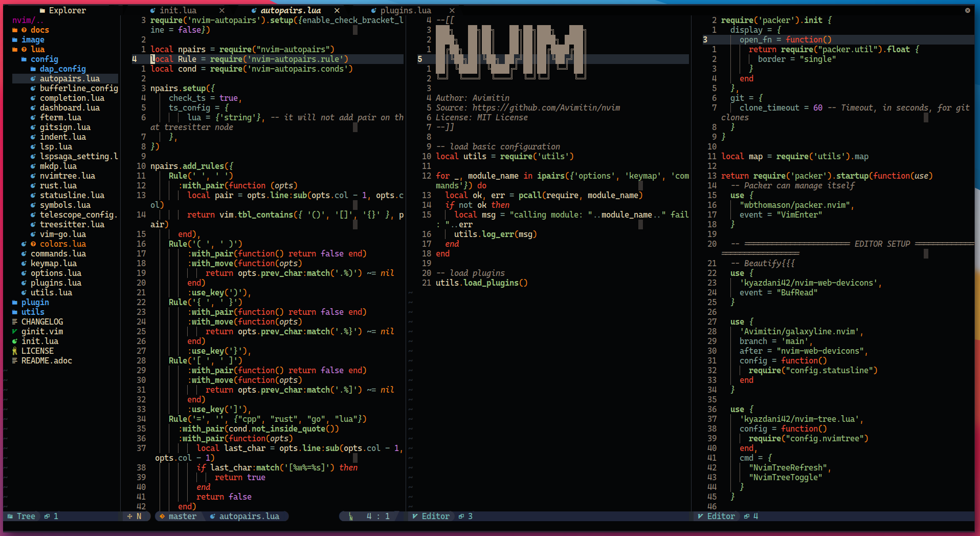Open gitsign.lua file
The width and height of the screenshot is (980, 536).
coord(65,127)
